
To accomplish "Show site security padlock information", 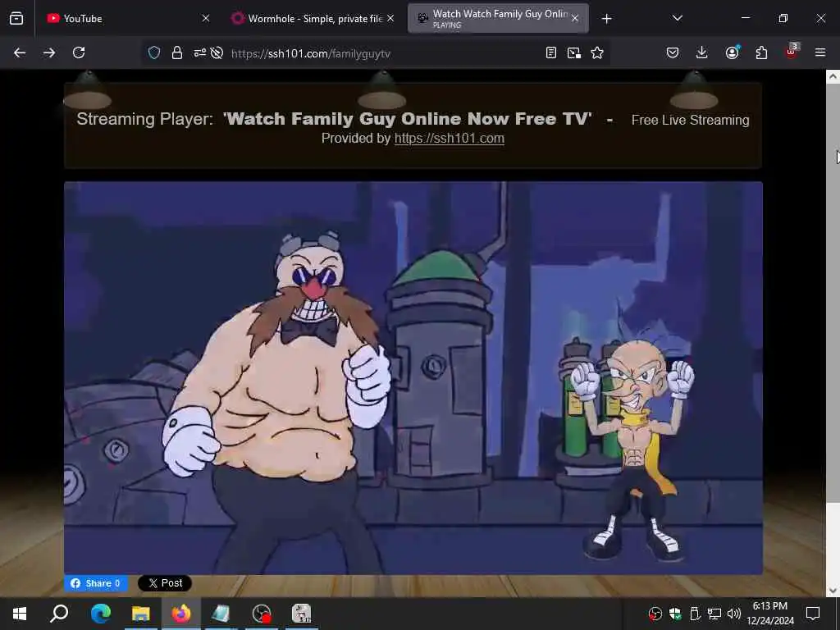I will tap(177, 52).
